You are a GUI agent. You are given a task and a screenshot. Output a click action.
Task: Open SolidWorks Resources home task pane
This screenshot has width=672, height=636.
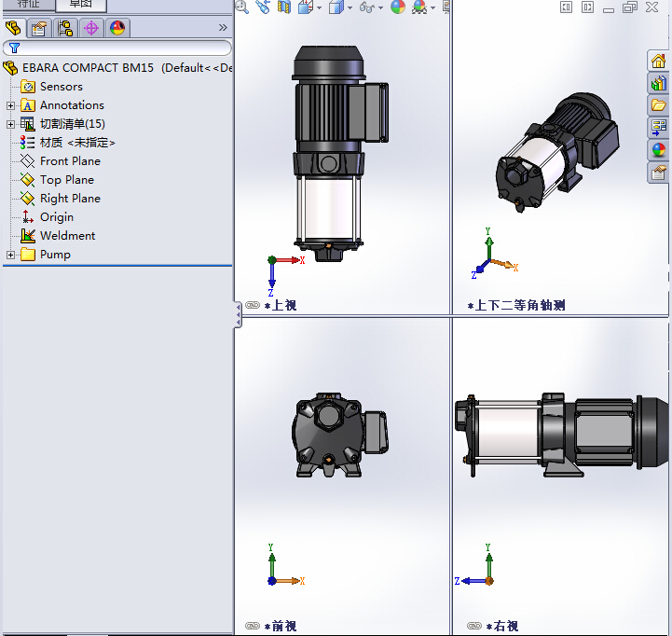658,61
